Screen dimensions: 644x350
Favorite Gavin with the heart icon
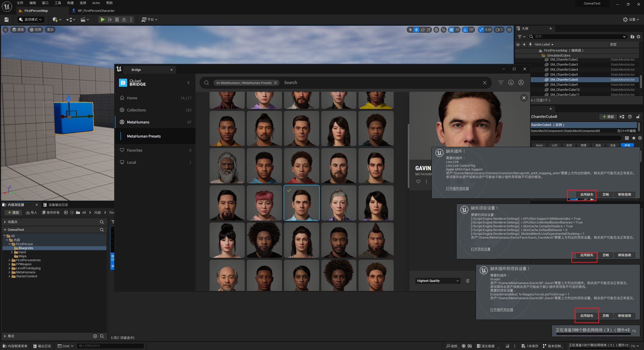point(418,182)
